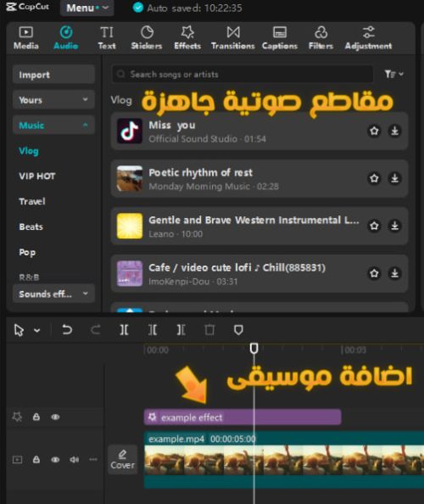Open the music filter dropdown
Image resolution: width=424 pixels, height=504 pixels.
coord(393,75)
